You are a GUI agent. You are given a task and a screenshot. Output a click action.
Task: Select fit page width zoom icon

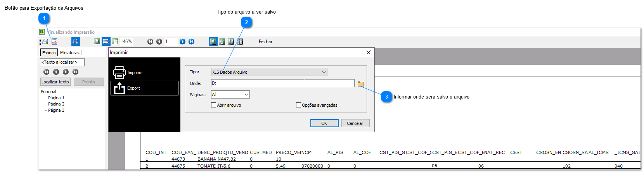(106, 42)
